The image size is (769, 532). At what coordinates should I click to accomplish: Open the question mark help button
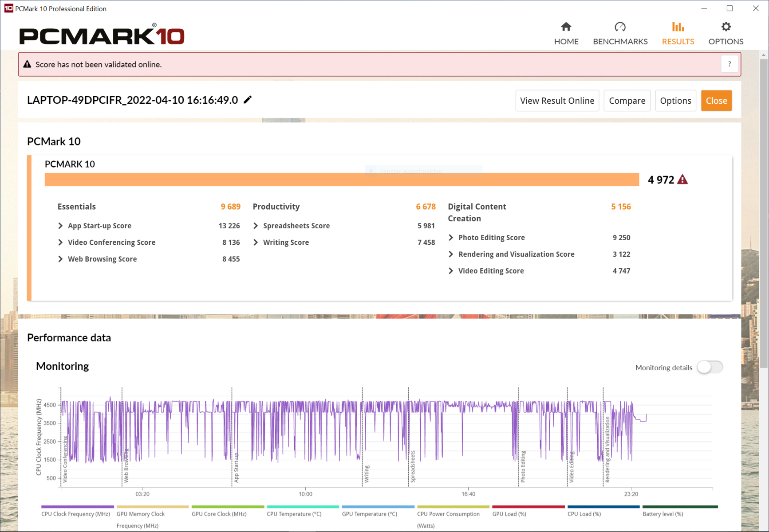click(x=730, y=64)
